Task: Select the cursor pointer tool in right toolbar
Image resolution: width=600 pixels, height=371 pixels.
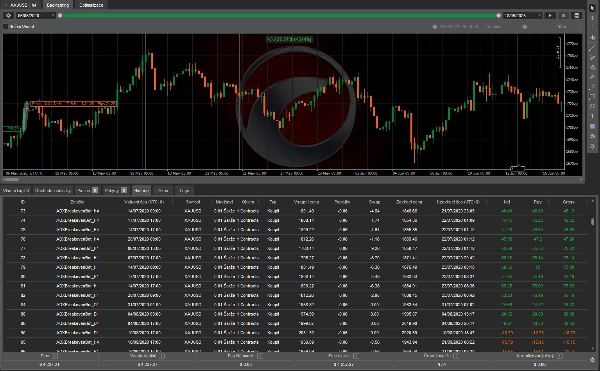Action: point(592,8)
